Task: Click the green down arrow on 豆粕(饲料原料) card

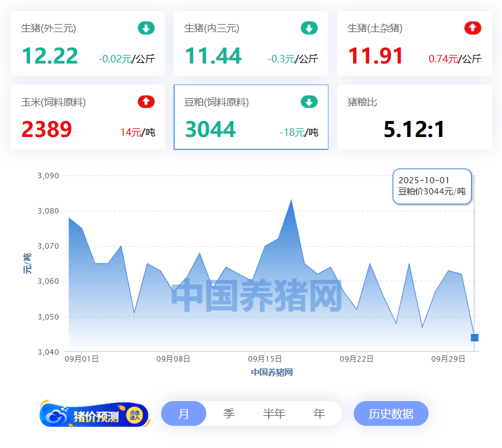Action: [x=309, y=102]
